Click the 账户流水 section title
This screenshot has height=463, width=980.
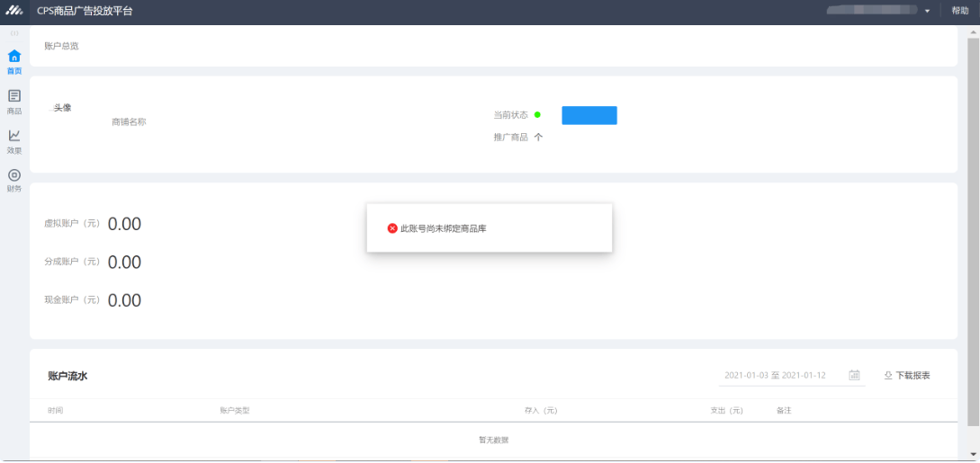coord(67,376)
